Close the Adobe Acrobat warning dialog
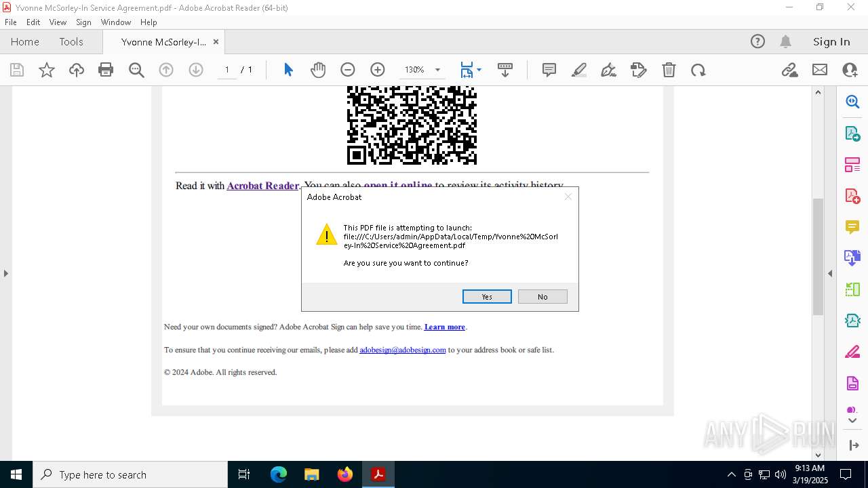868x488 pixels. point(568,197)
